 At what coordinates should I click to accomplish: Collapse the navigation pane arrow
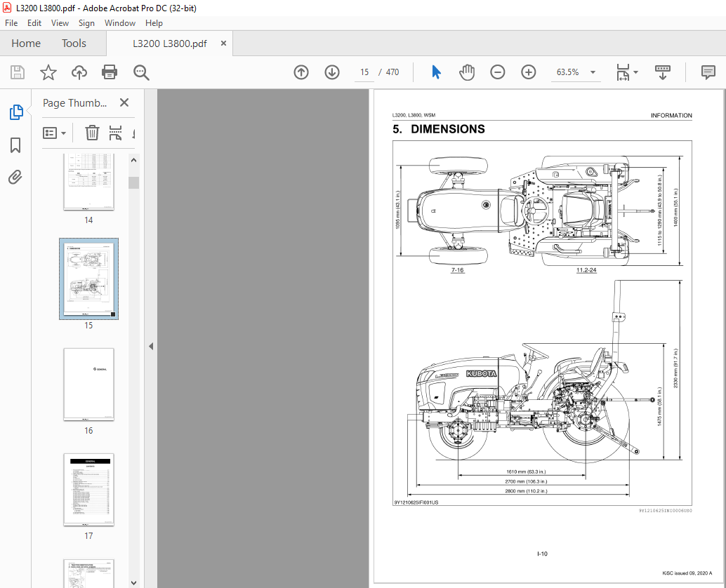click(151, 346)
